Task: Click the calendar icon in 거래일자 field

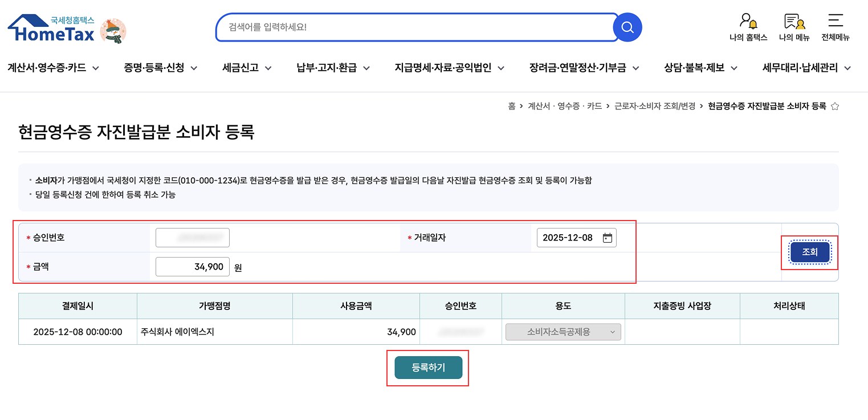Action: pos(608,238)
